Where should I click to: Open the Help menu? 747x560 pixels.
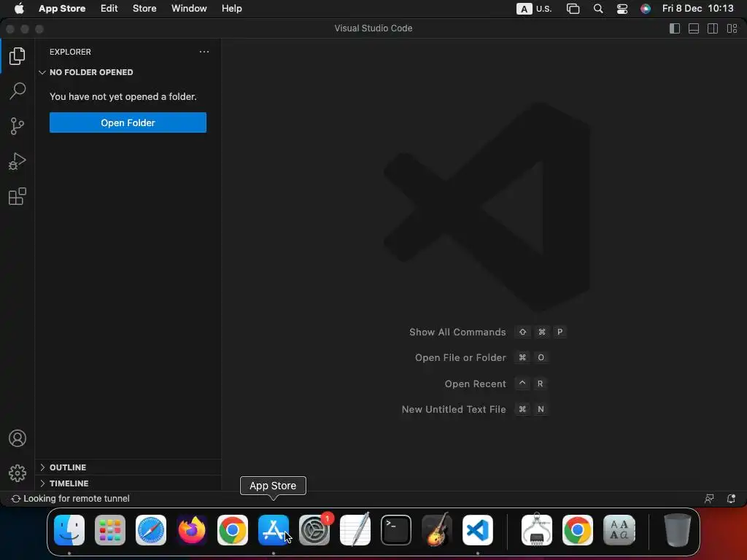[x=231, y=9]
